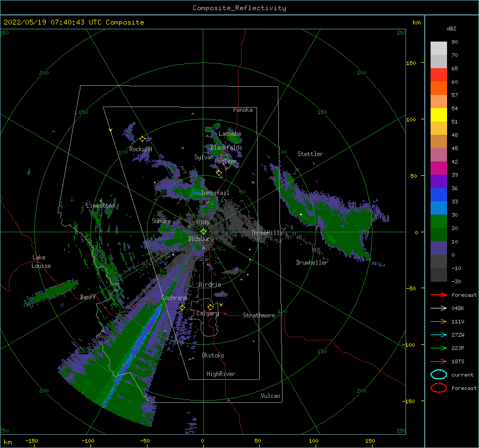The image size is (479, 448).
Task: Click the Airdrie label
Action: (210, 284)
